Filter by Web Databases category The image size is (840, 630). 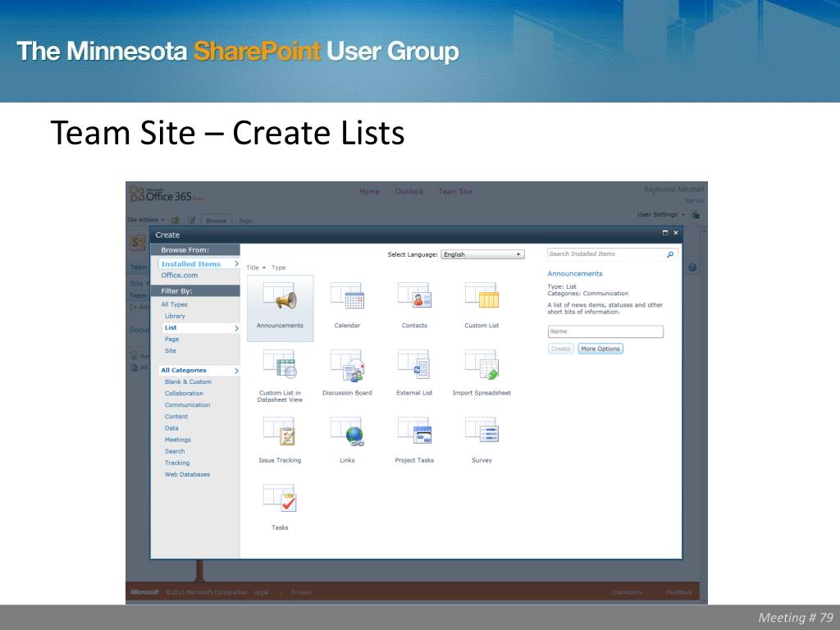[x=188, y=475]
